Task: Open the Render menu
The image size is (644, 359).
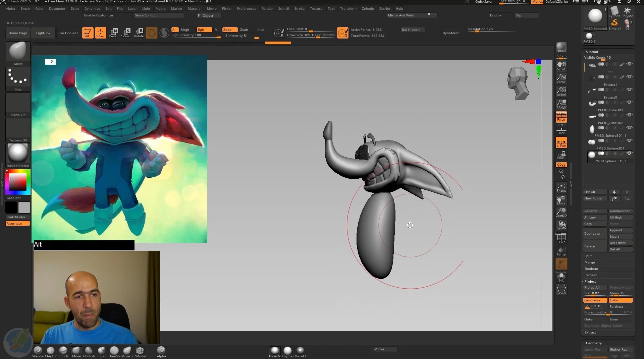Action: (267, 8)
